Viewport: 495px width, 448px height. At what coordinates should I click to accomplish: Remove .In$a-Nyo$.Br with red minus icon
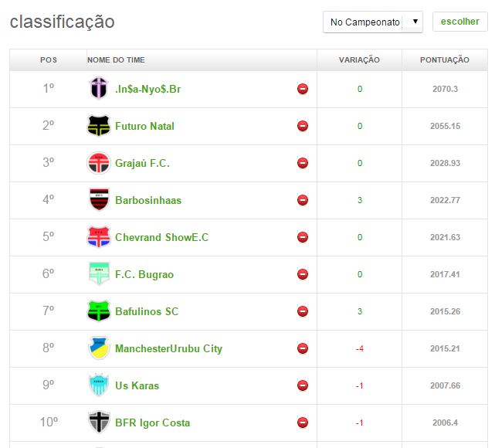[x=303, y=89]
